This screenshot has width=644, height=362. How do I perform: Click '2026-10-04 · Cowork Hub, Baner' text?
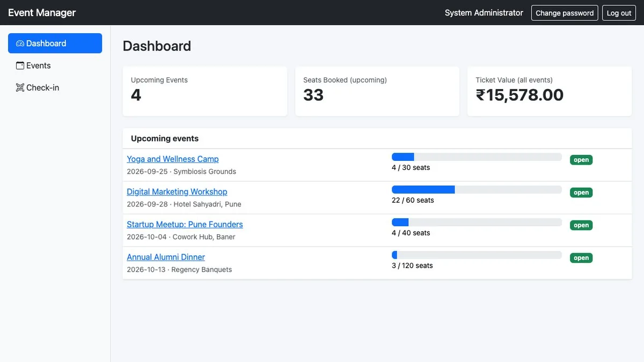(x=181, y=237)
